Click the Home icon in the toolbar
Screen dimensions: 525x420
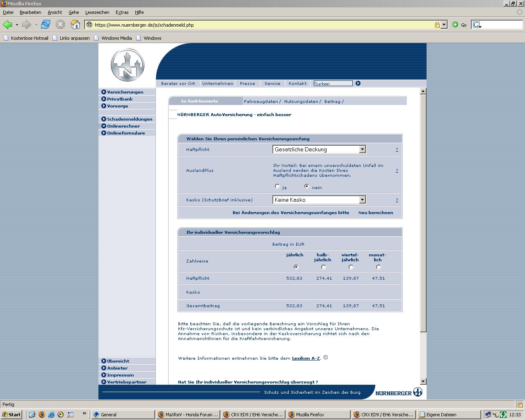[75, 25]
